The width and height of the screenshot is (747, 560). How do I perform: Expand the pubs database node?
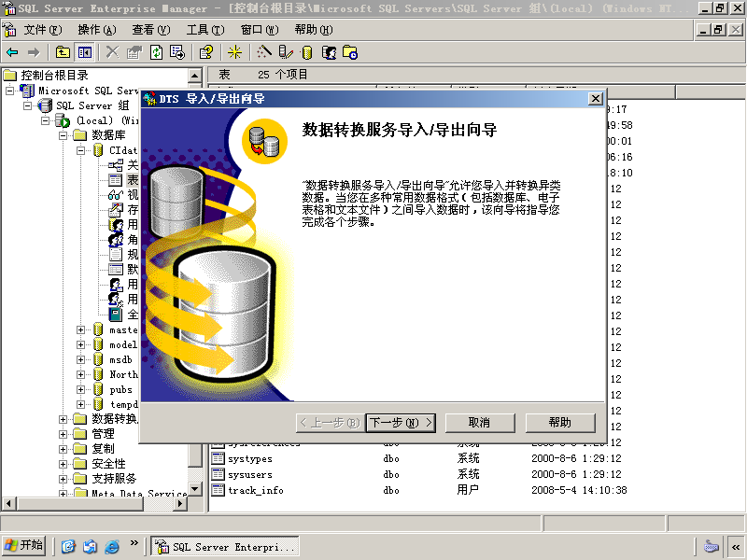[x=81, y=389]
